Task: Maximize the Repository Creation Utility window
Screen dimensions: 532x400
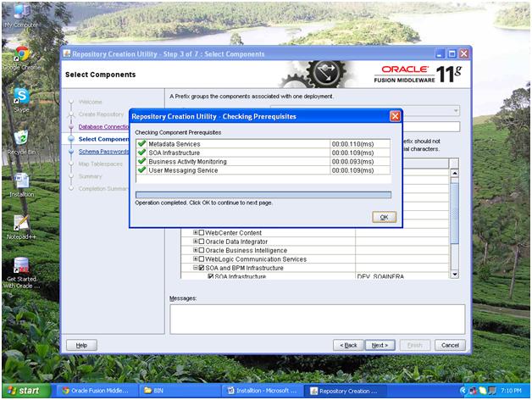Action: tap(452, 53)
